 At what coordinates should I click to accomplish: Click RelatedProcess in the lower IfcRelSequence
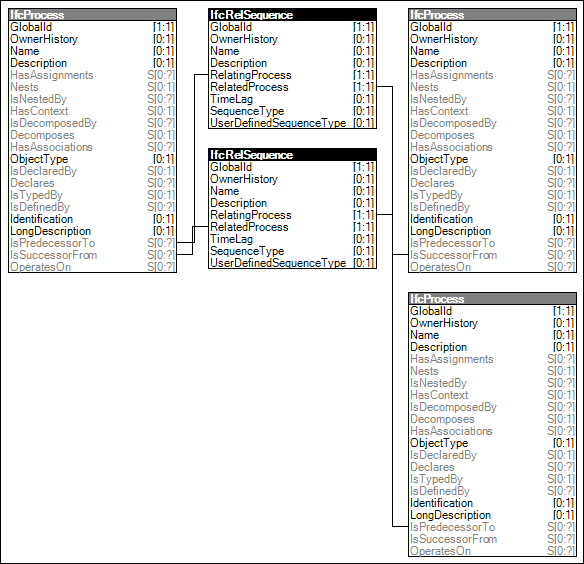coord(292,227)
